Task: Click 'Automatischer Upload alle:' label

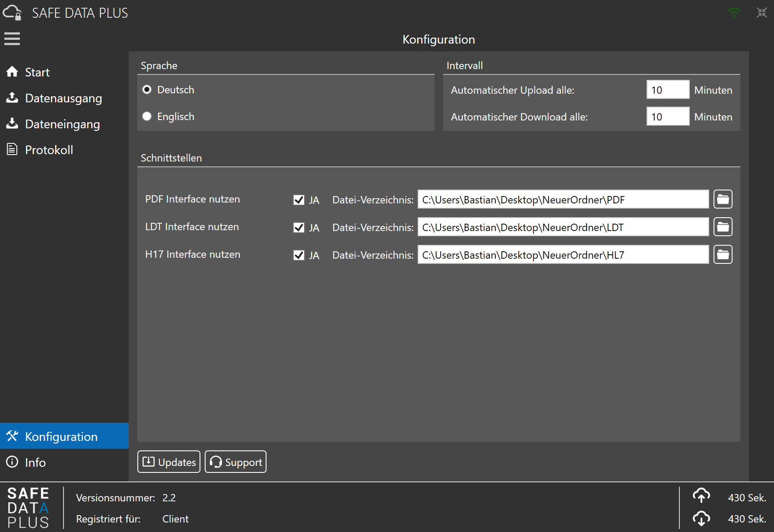Action: [512, 90]
